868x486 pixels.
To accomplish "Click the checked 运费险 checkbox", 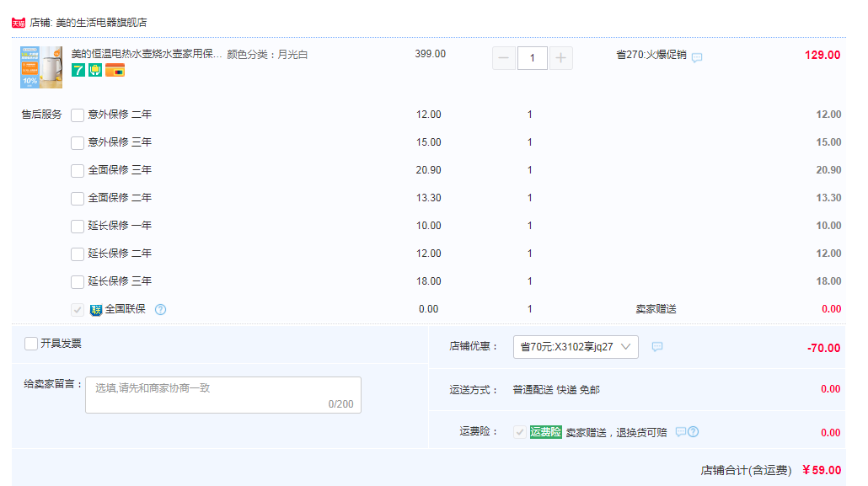I will click(x=520, y=432).
